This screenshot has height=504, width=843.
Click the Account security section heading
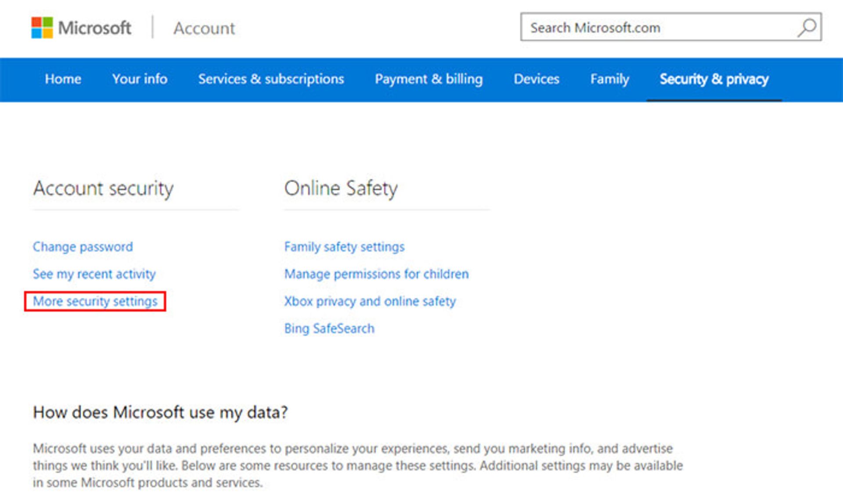pos(103,189)
